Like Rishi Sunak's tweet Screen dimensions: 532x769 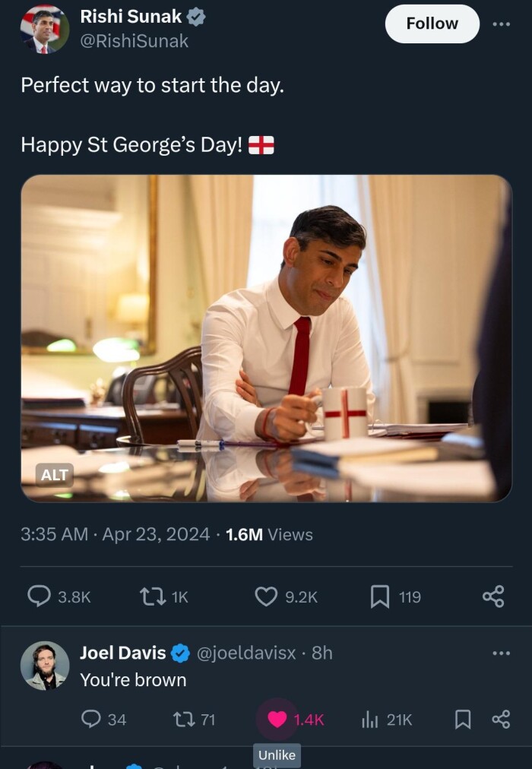[x=266, y=597]
